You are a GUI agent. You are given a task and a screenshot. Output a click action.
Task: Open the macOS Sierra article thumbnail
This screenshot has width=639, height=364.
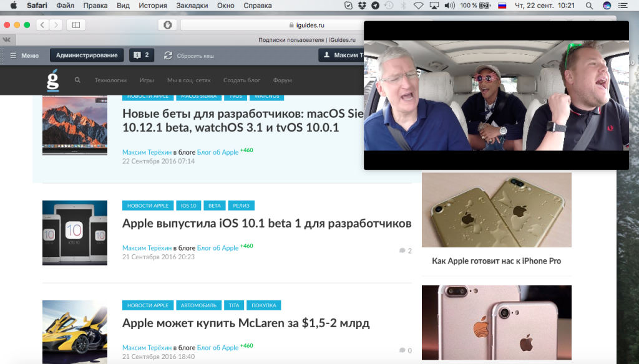point(75,125)
